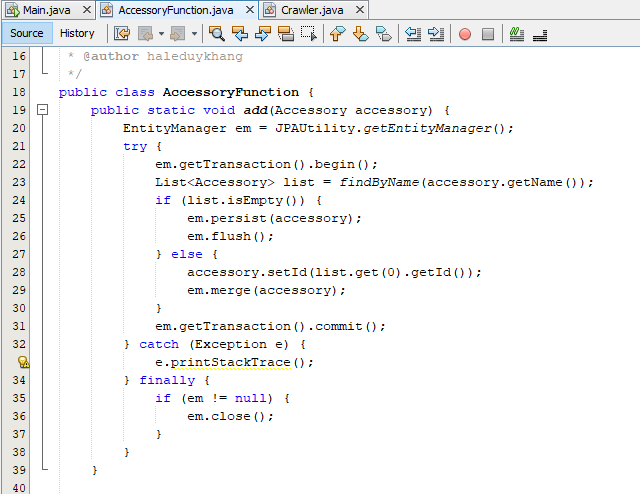Click on '@author haleduykhang' comment

(163, 56)
